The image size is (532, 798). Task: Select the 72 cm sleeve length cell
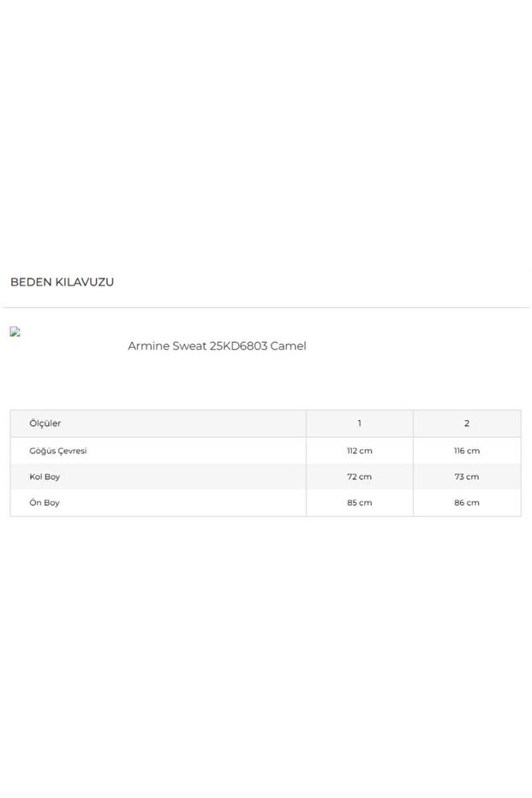point(360,477)
